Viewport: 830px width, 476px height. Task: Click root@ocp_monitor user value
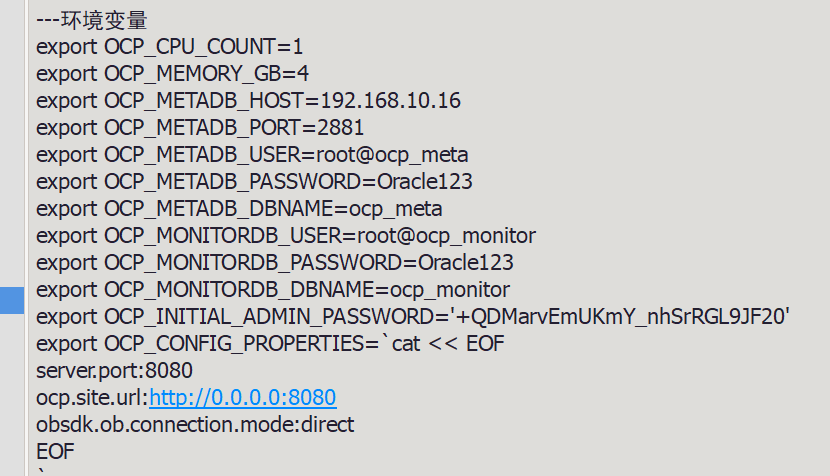coord(447,236)
